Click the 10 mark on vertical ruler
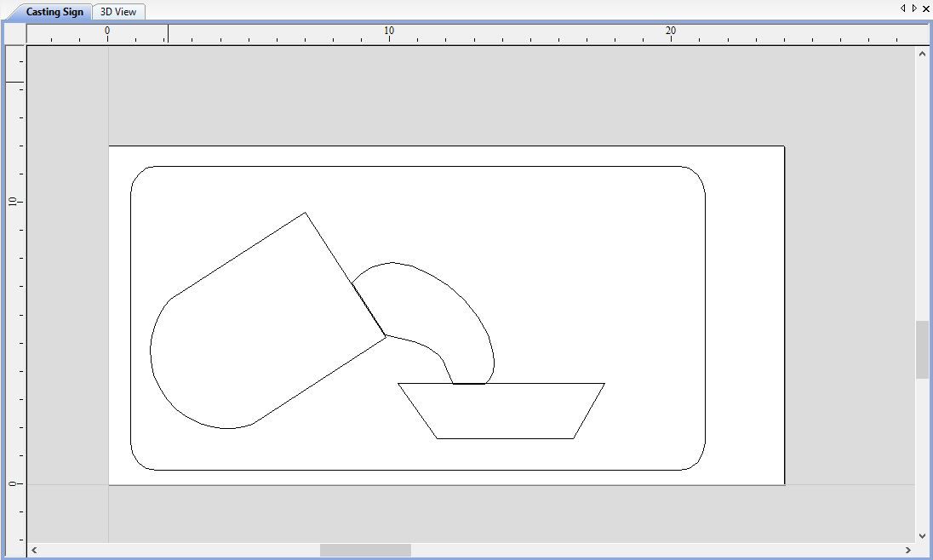 13,202
